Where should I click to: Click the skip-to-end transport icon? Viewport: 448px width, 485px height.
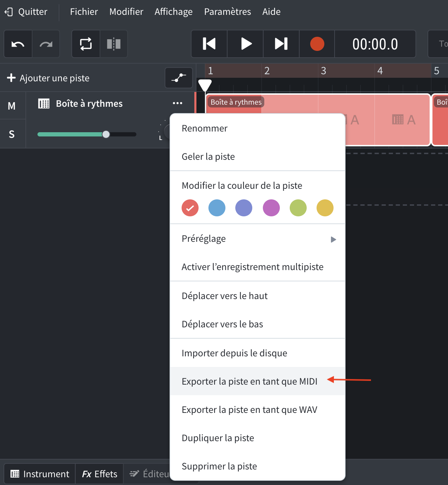(x=281, y=44)
